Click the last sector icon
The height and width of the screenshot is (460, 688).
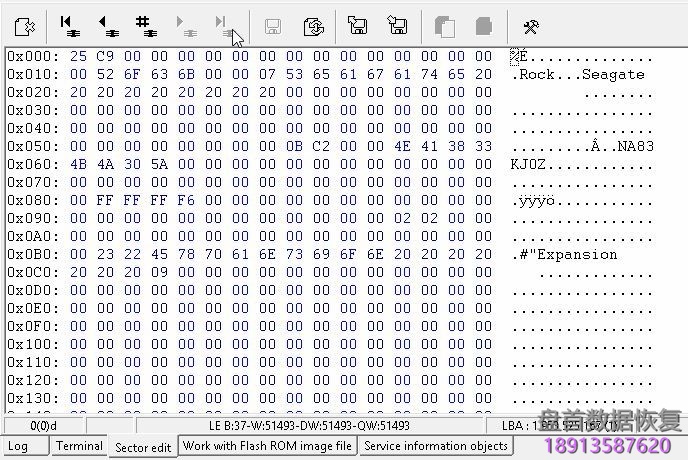pos(224,27)
